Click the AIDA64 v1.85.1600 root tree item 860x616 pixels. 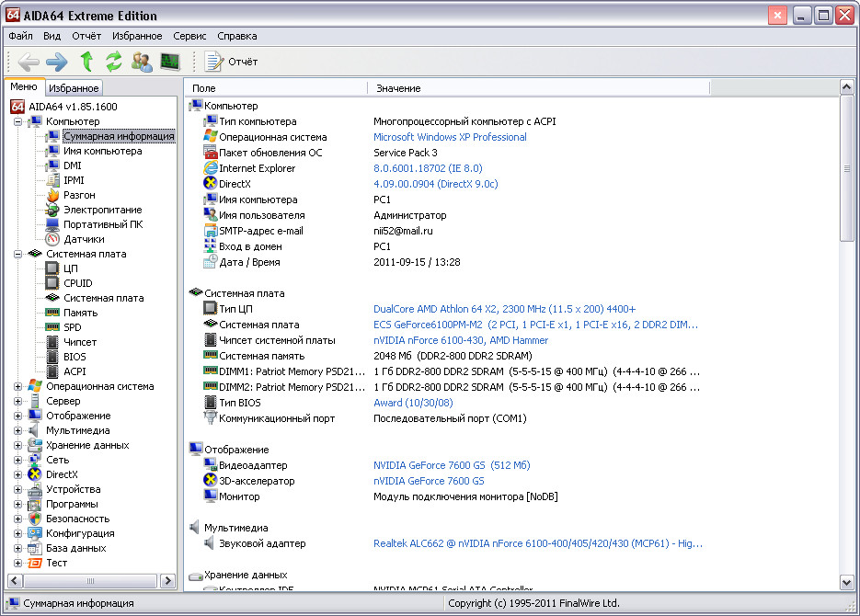73,107
